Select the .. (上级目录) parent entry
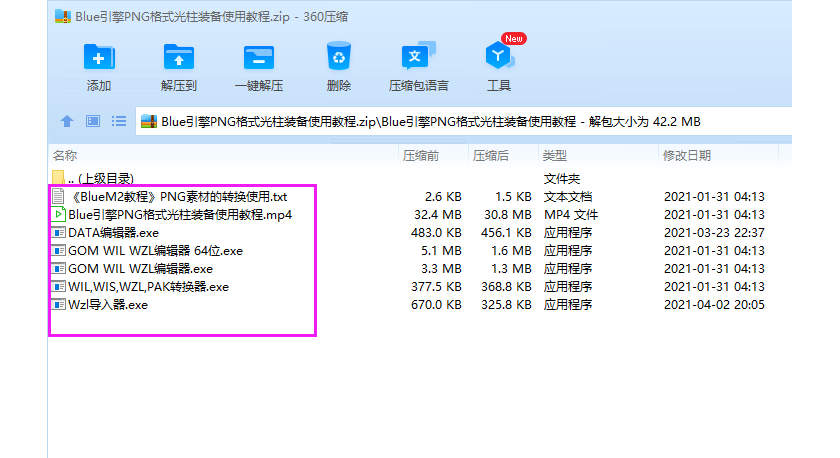This screenshot has width=840, height=458. pos(101,178)
